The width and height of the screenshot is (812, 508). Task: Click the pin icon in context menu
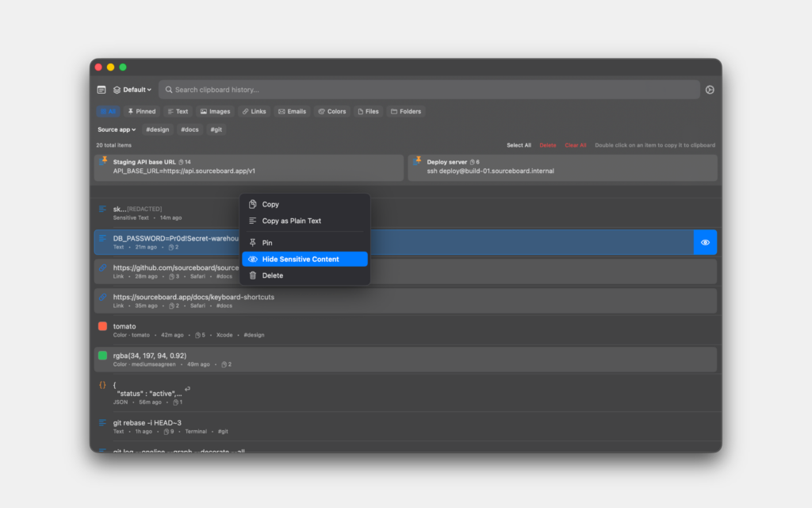pyautogui.click(x=253, y=243)
